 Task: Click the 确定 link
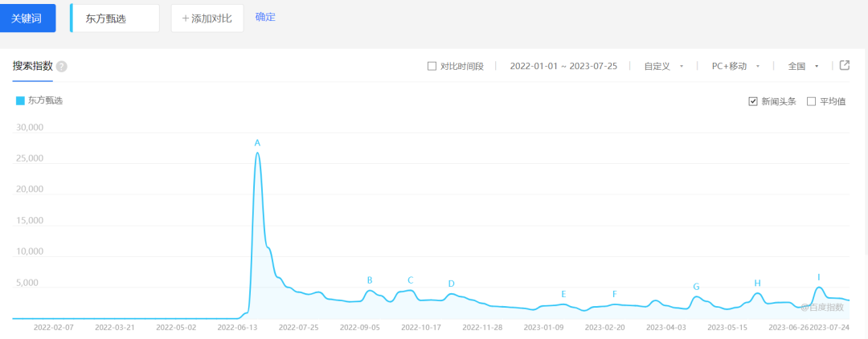pos(265,17)
